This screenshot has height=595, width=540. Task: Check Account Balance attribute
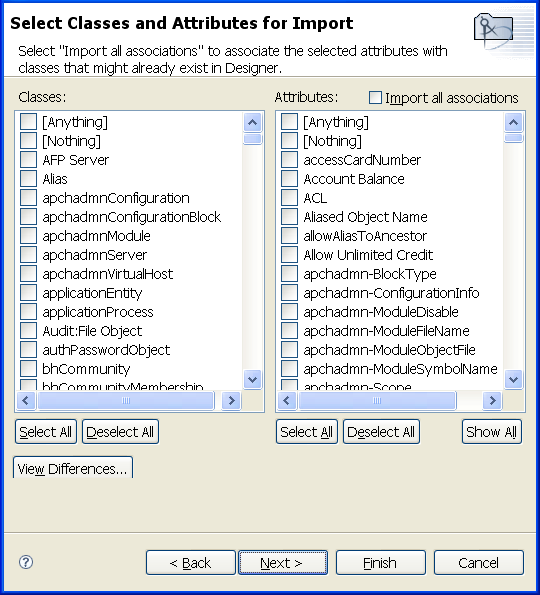(289, 179)
